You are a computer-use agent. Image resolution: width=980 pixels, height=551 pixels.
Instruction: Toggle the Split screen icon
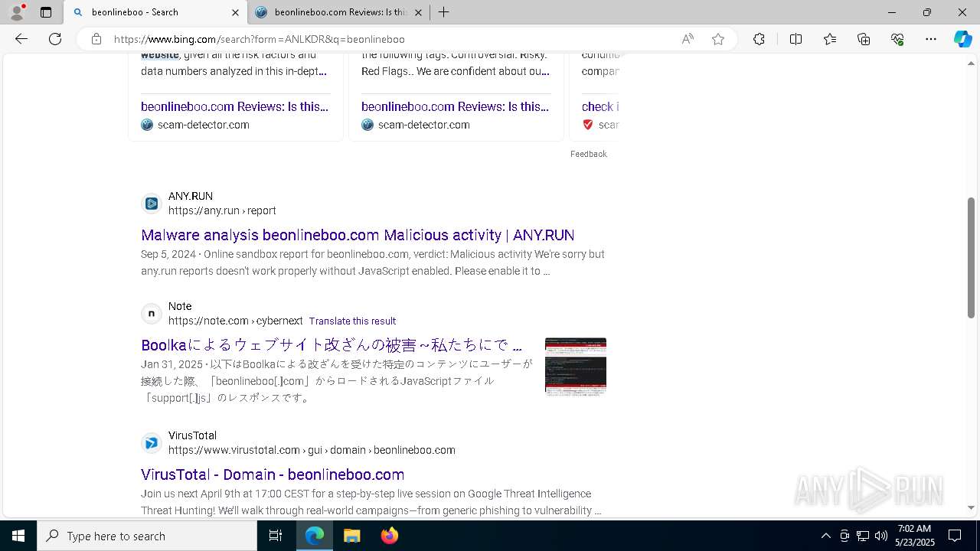(x=795, y=39)
